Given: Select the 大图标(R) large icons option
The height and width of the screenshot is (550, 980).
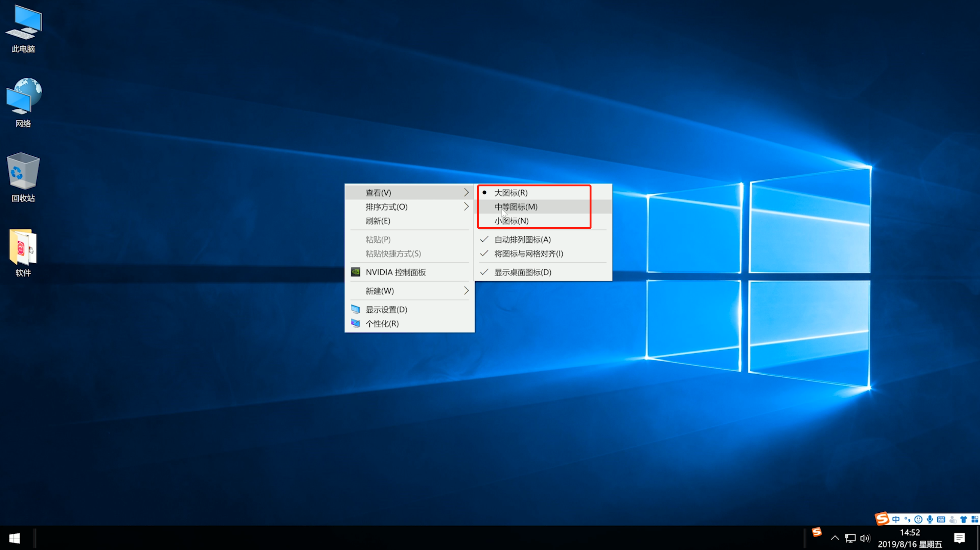Looking at the screenshot, I should (543, 192).
